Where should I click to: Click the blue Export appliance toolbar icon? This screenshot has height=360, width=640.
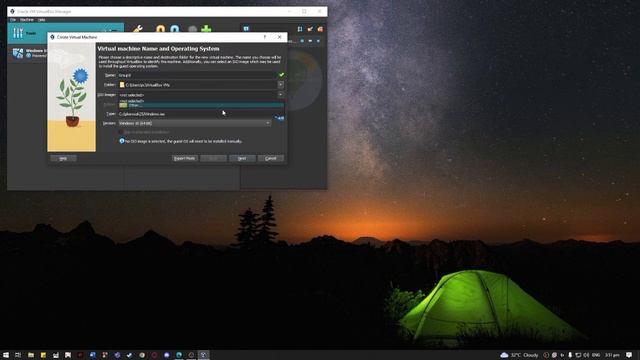point(175,29)
